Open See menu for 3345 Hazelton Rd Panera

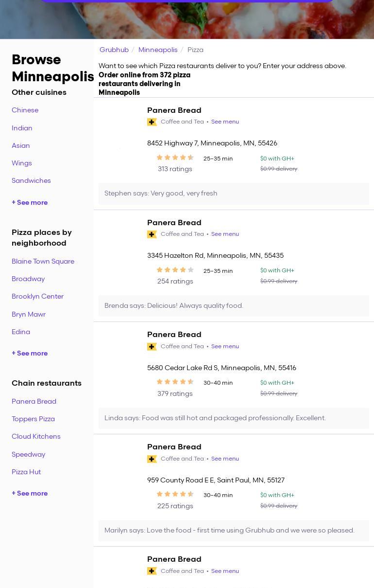pos(225,234)
